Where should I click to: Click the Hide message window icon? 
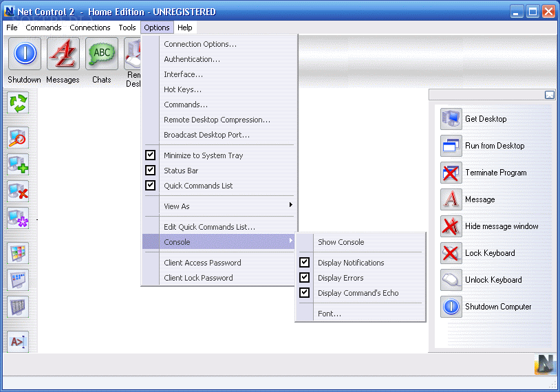pyautogui.click(x=451, y=226)
